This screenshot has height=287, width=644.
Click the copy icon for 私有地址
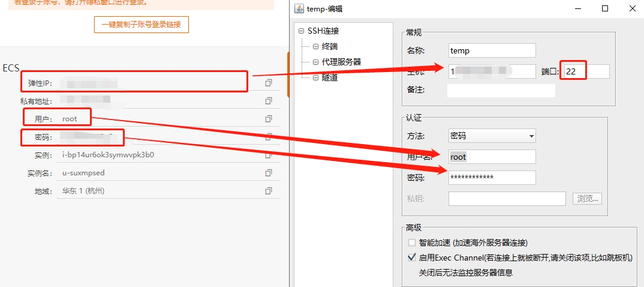(269, 101)
